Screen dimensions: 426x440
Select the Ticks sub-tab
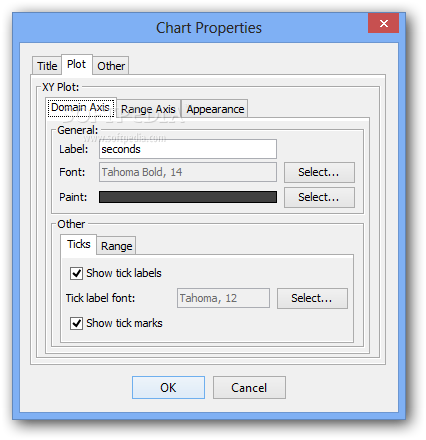(79, 244)
